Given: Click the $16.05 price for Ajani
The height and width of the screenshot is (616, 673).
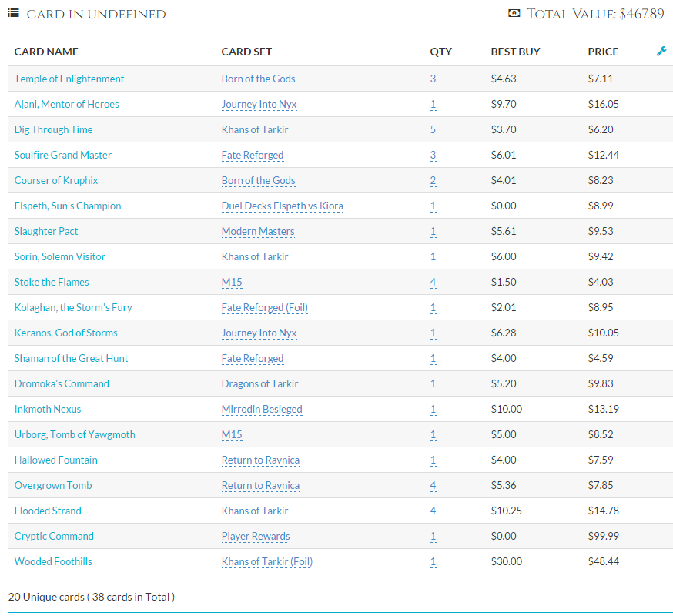Looking at the screenshot, I should 604,104.
